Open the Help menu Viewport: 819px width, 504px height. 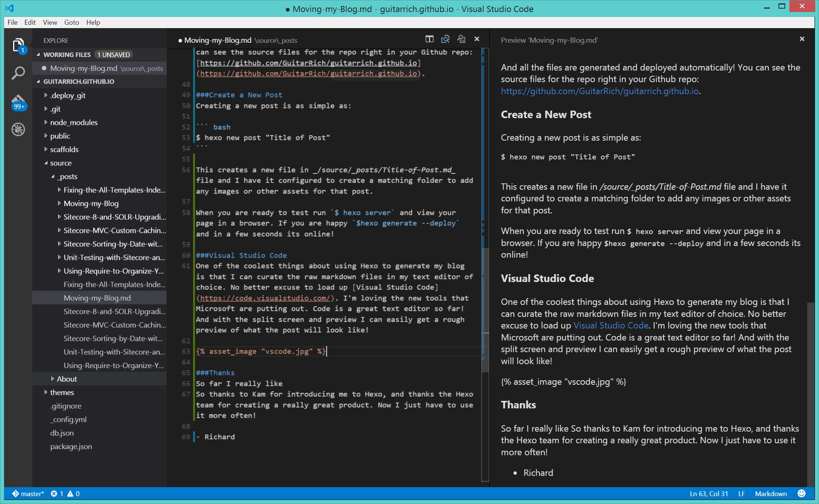pos(93,22)
